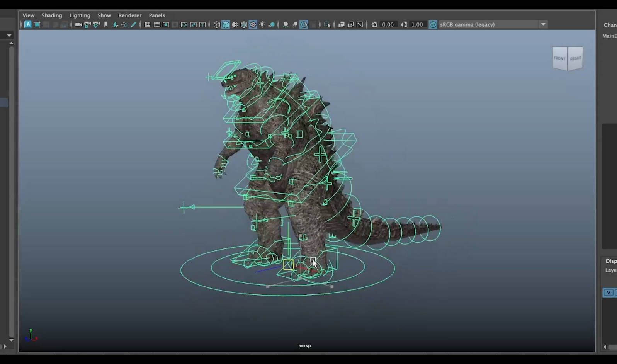Click the isolate select icon

click(327, 24)
